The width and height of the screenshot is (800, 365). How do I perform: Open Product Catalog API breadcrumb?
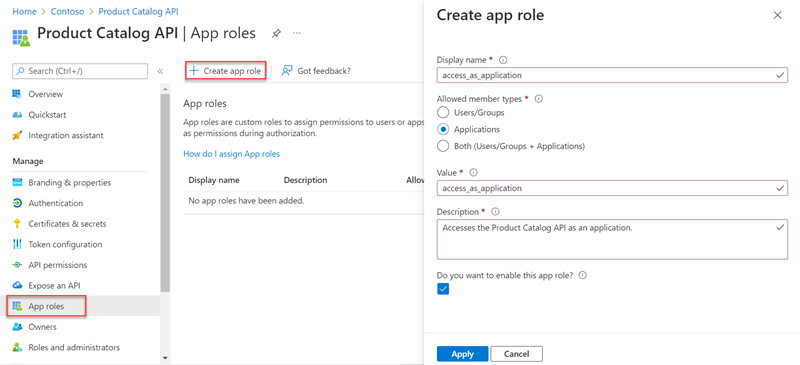tap(138, 11)
